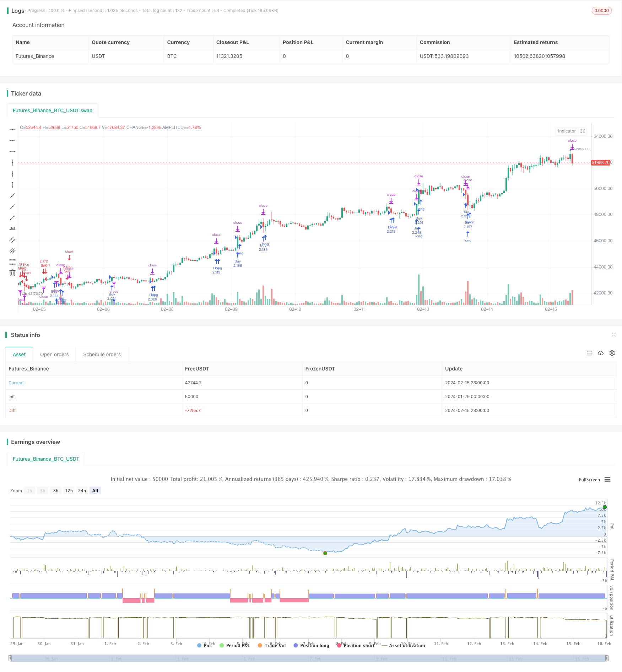622x672 pixels.
Task: Select the diagonal straight line tool
Action: click(x=12, y=196)
